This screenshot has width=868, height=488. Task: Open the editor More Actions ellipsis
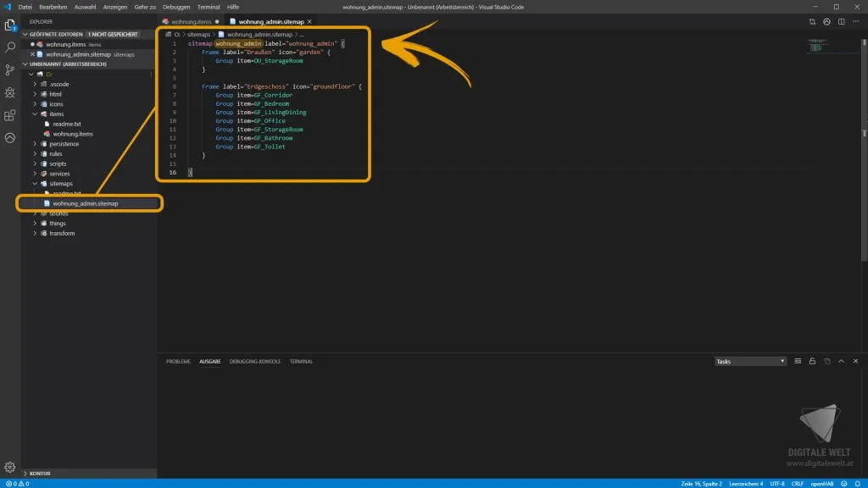(856, 21)
